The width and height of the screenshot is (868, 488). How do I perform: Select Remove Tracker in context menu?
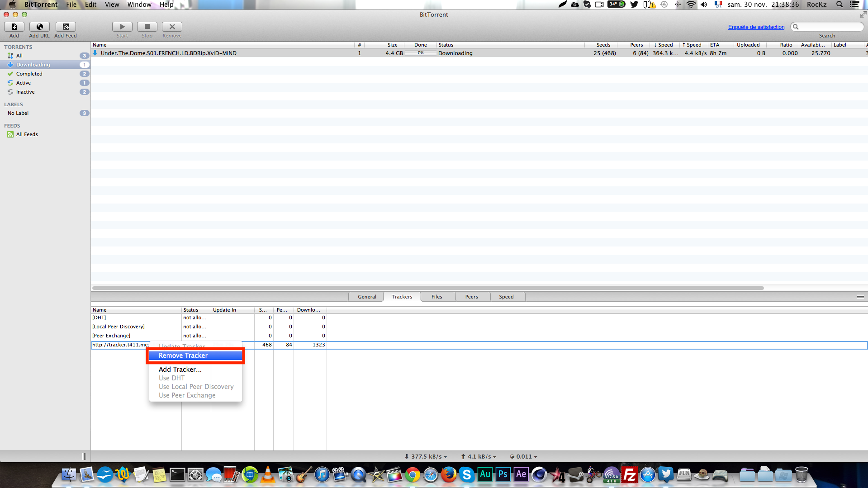(196, 355)
